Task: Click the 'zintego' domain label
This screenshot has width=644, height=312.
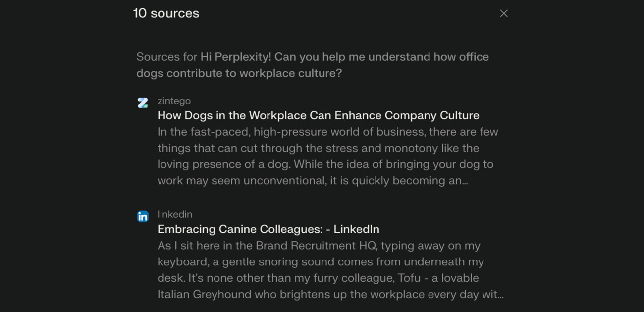Action: (173, 101)
